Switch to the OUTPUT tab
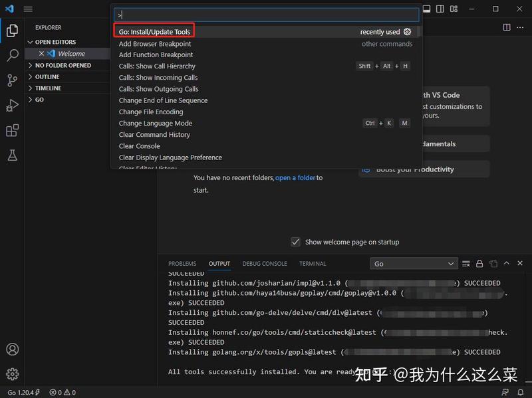The width and height of the screenshot is (532, 398). click(x=219, y=263)
